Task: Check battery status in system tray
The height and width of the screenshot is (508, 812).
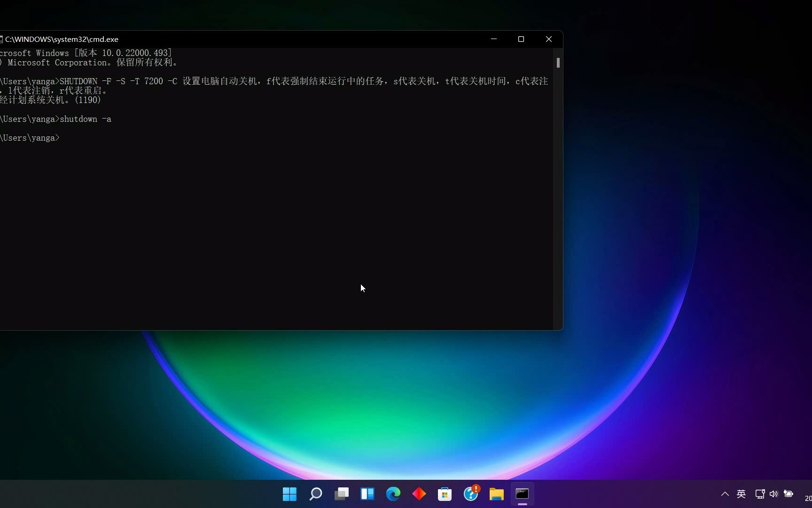Action: pyautogui.click(x=789, y=494)
